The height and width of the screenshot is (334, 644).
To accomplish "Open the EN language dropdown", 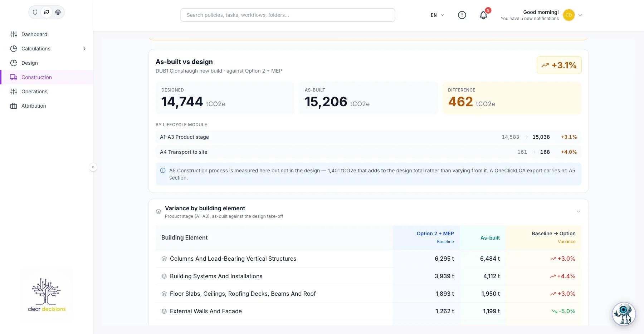I will [x=437, y=15].
